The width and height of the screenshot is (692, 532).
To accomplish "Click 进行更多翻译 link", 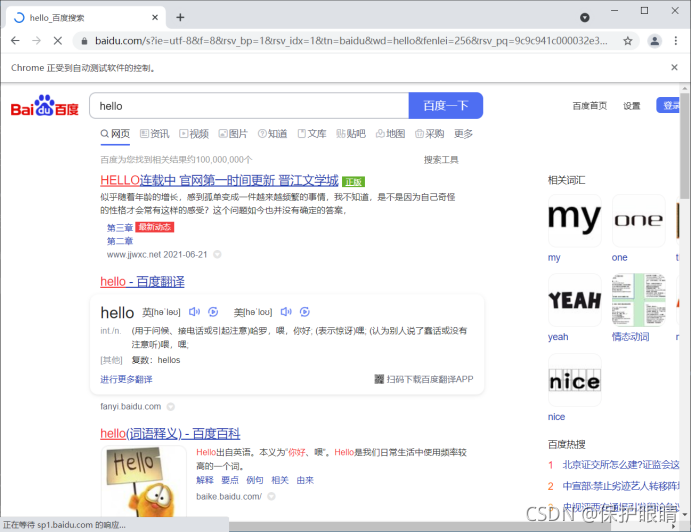I will click(126, 379).
